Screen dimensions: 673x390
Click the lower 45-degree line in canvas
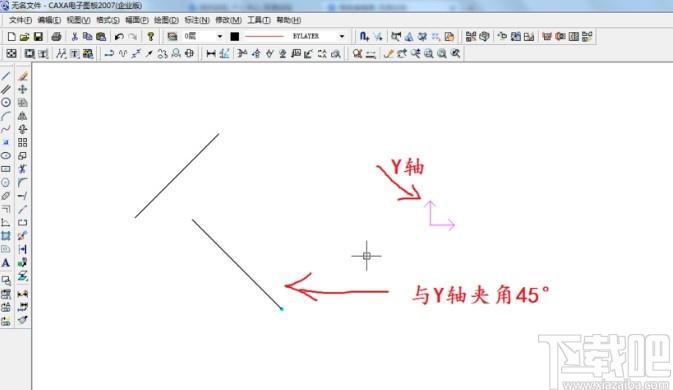pyautogui.click(x=237, y=264)
